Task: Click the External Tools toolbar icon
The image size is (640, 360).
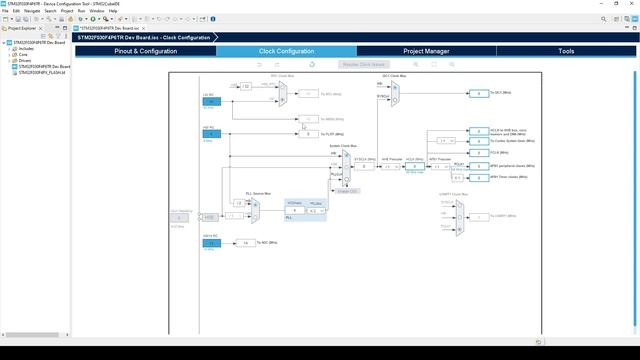Action: tap(105, 19)
